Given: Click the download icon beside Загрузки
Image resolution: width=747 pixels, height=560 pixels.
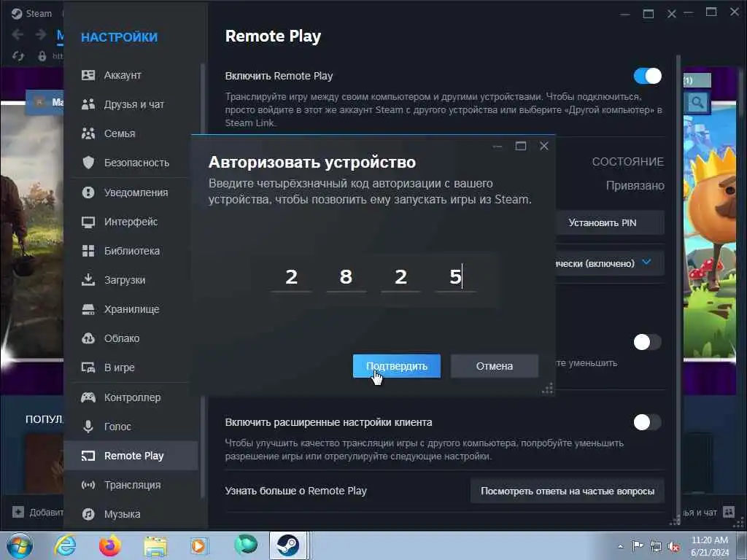Looking at the screenshot, I should [88, 280].
